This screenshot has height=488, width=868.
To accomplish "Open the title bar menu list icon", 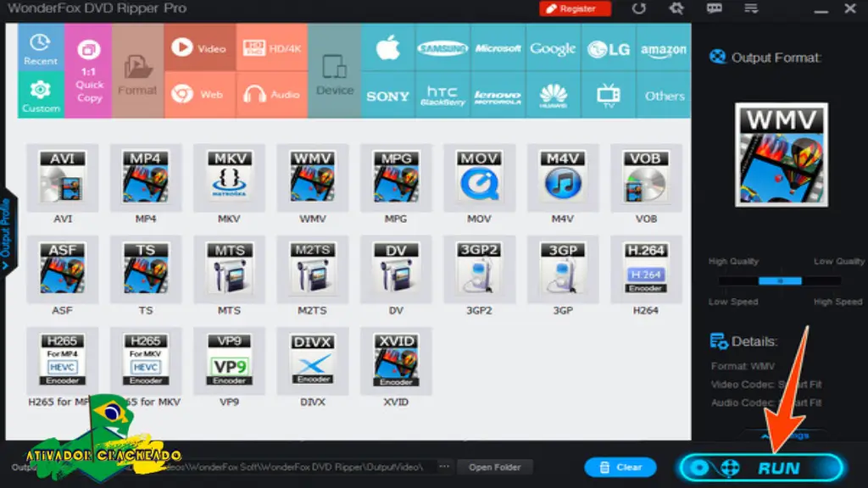I will point(751,8).
